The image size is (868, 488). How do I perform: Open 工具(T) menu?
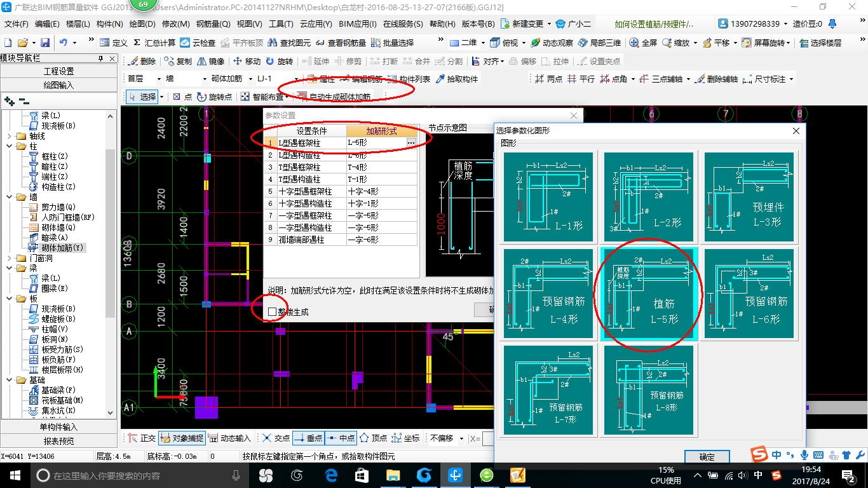(x=281, y=24)
